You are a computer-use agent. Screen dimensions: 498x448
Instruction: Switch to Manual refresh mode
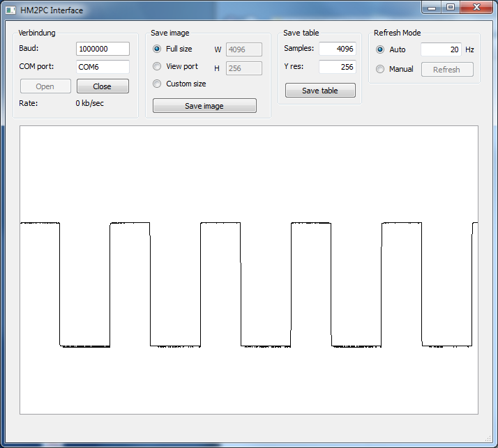(380, 69)
